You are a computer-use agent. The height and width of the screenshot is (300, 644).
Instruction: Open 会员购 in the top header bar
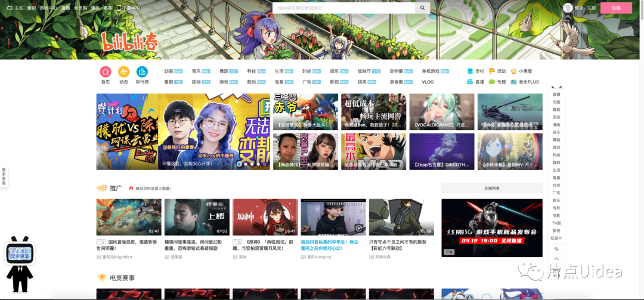[x=80, y=8]
